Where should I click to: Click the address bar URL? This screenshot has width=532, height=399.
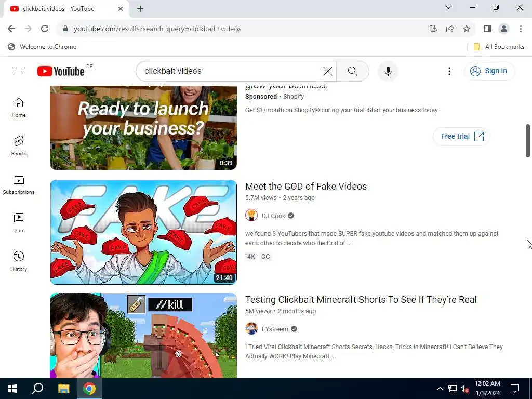point(157,29)
